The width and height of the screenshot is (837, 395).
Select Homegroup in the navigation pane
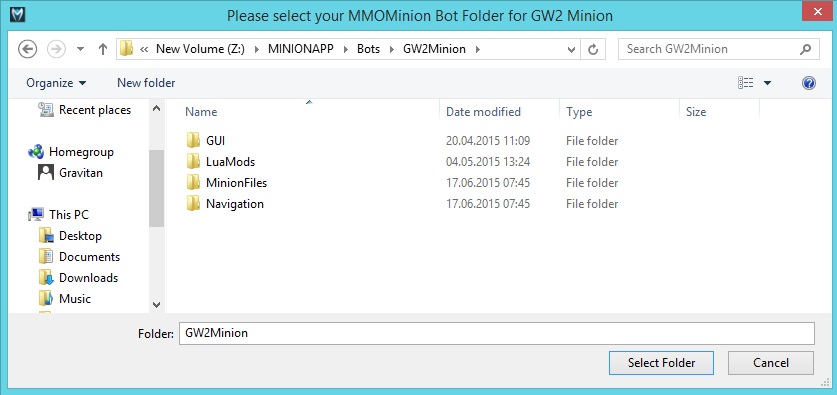tap(81, 152)
